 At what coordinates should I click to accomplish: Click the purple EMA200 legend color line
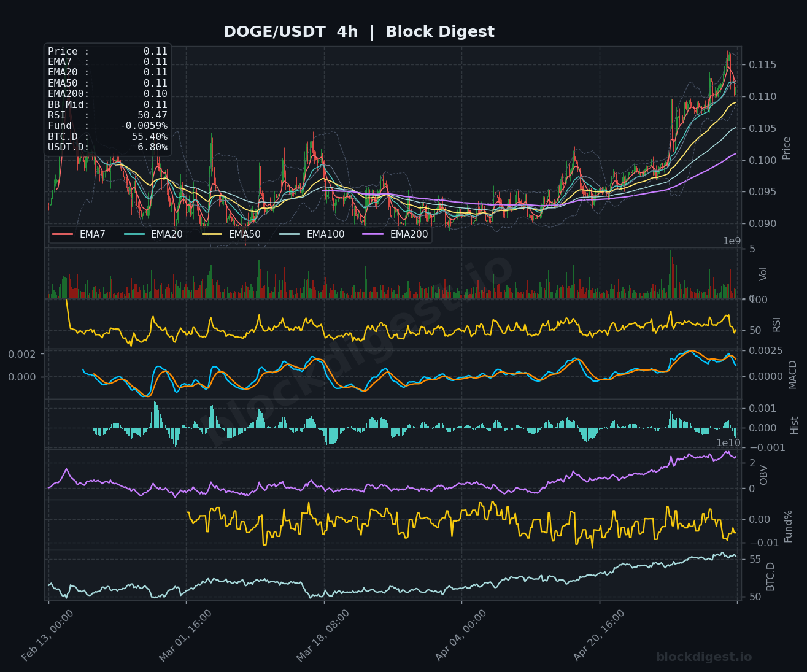tap(374, 234)
